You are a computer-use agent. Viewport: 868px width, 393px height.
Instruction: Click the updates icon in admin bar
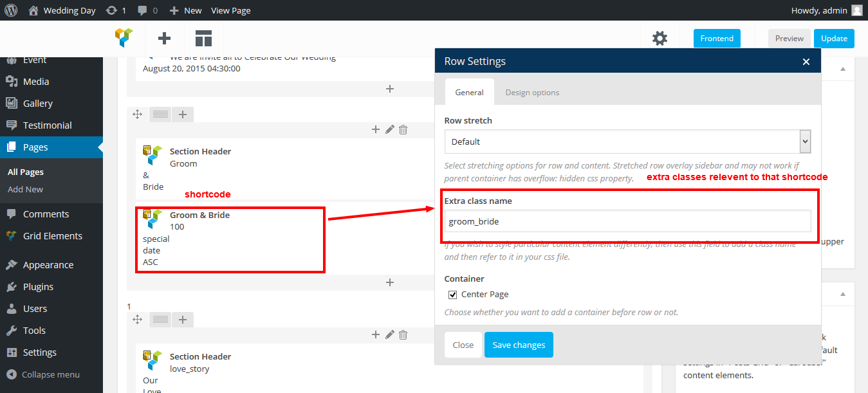(x=115, y=10)
